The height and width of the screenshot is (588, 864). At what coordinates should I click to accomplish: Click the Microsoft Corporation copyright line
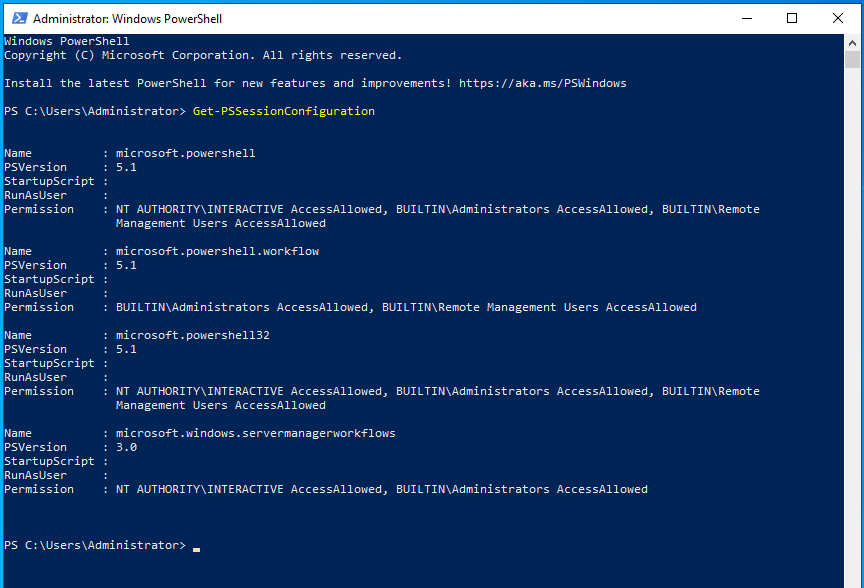tap(203, 55)
